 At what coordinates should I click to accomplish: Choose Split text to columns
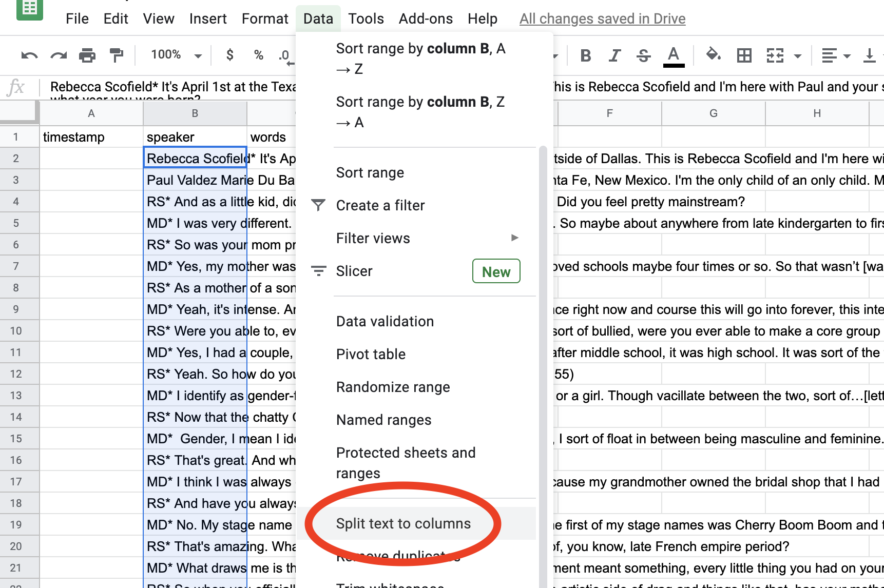pos(403,523)
